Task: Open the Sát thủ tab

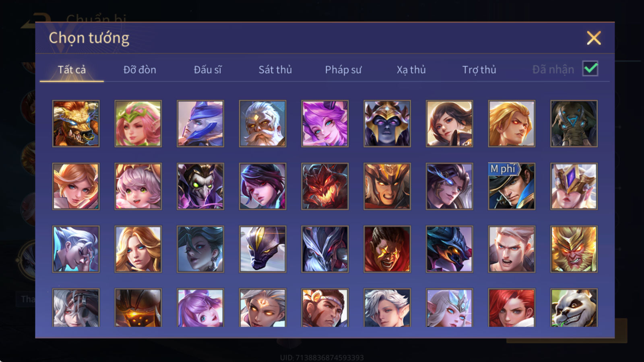Action: click(275, 70)
